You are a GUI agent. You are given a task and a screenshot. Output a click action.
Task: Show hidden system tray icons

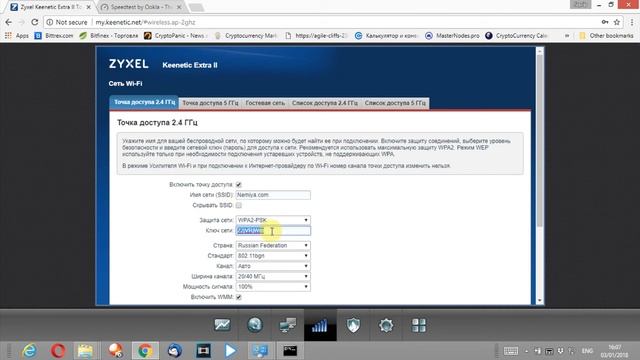[526, 351]
